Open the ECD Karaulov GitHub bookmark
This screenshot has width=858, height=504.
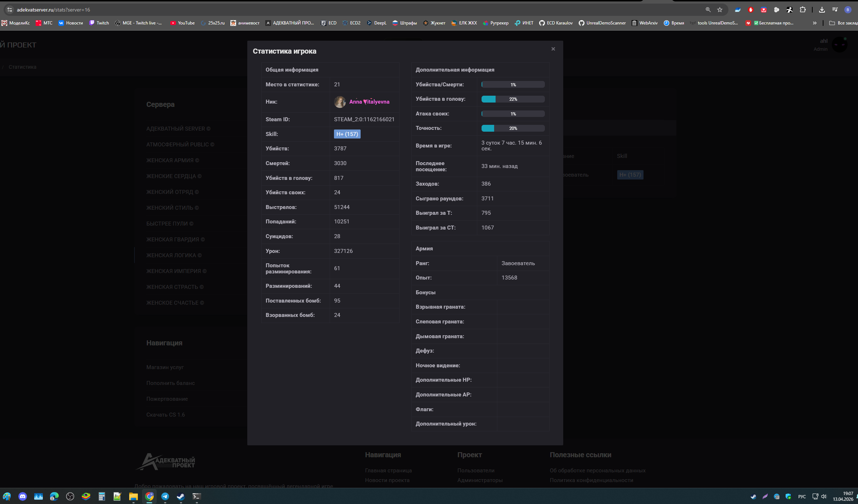coord(556,23)
